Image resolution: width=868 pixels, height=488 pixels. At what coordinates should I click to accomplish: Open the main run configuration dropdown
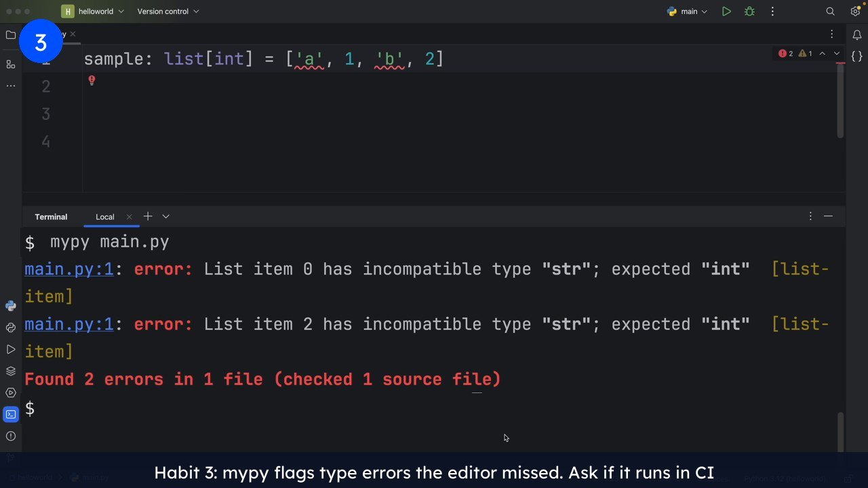pyautogui.click(x=687, y=12)
